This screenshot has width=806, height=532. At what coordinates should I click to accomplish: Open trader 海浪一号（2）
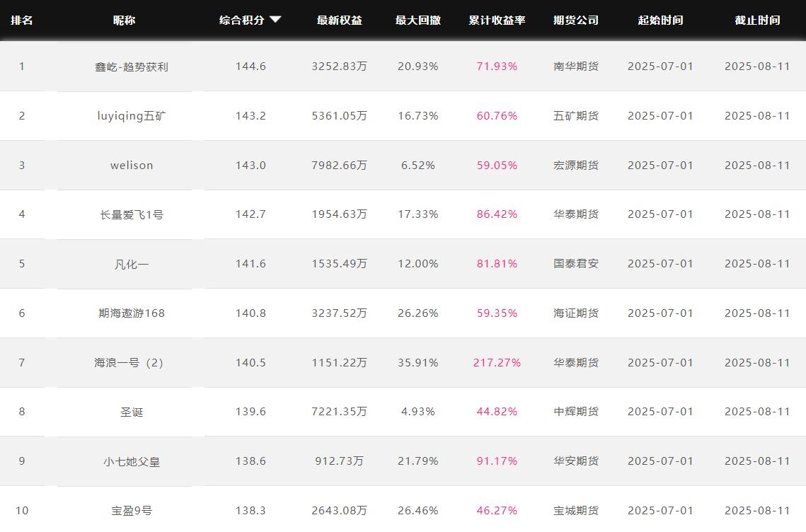129,363
